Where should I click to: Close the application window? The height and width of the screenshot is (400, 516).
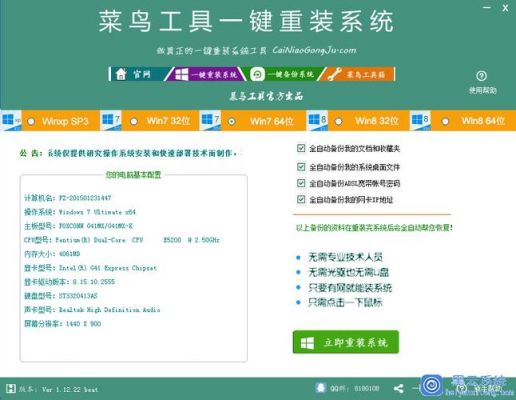coord(505,8)
